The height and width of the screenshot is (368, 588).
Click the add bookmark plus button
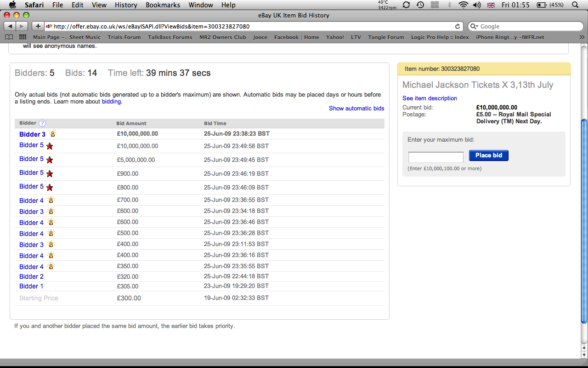coord(38,26)
